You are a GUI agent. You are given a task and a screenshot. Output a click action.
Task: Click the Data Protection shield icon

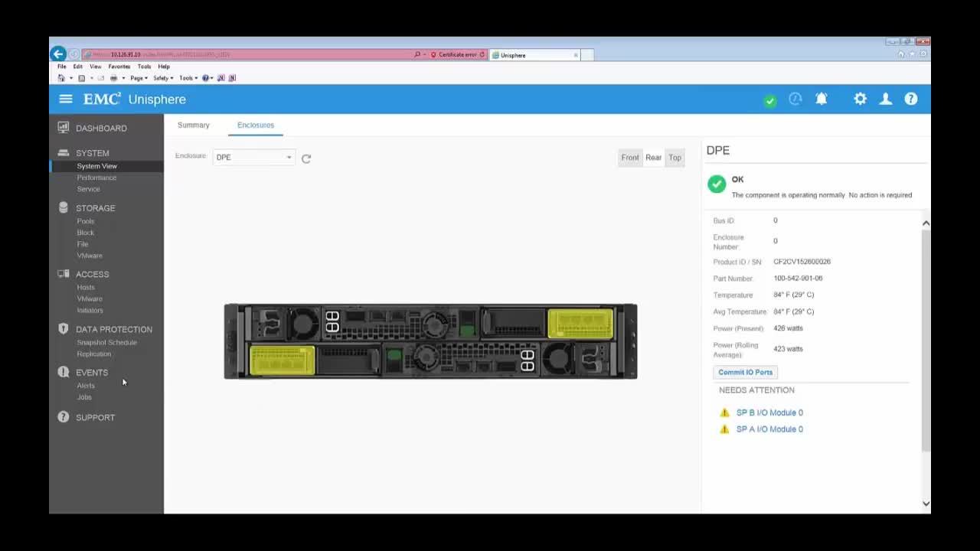click(x=64, y=329)
